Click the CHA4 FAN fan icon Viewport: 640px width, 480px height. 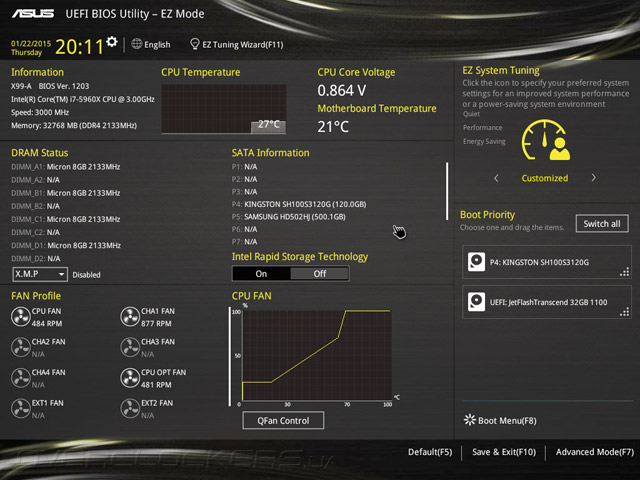click(20, 378)
